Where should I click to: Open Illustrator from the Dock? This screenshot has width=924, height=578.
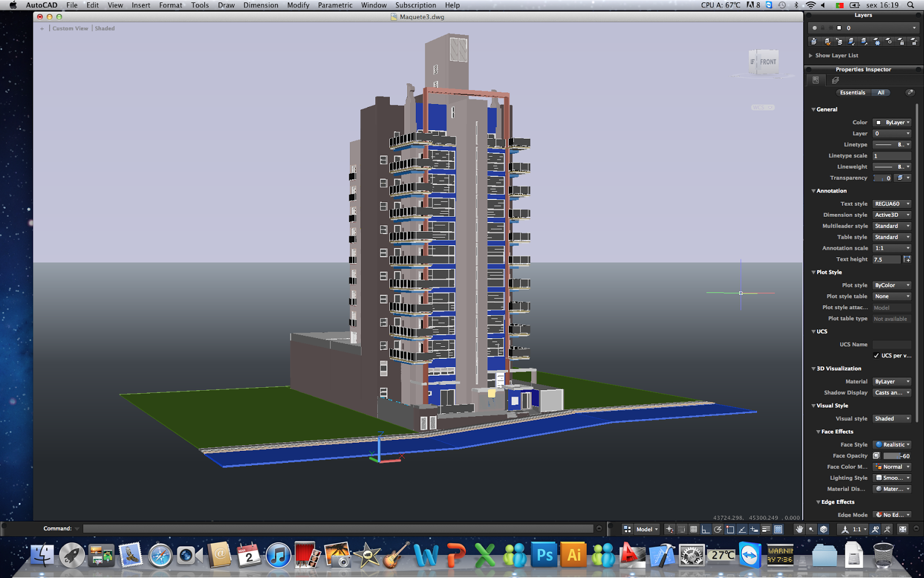(x=573, y=555)
